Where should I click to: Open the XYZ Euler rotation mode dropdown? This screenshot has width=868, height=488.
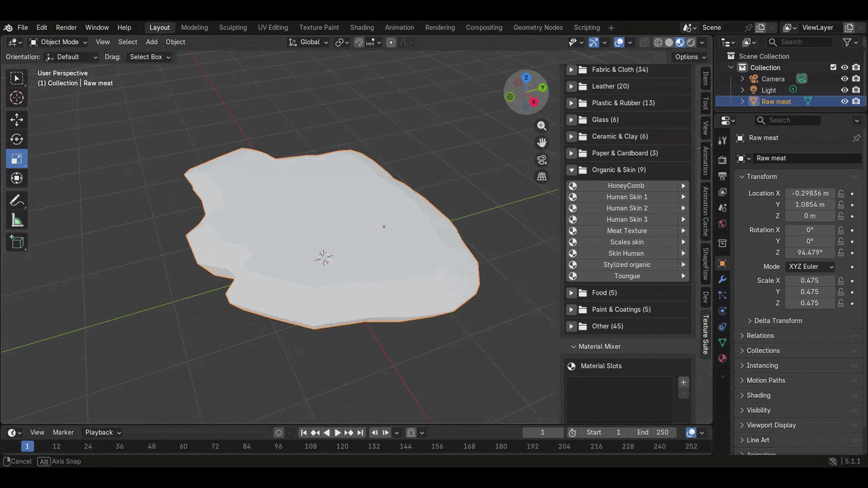[x=810, y=266]
